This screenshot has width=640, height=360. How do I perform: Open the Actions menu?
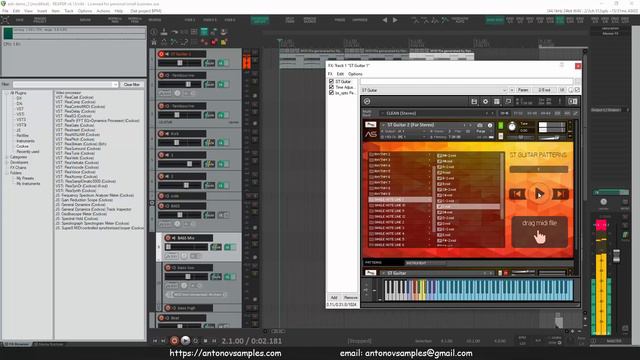tap(103, 11)
